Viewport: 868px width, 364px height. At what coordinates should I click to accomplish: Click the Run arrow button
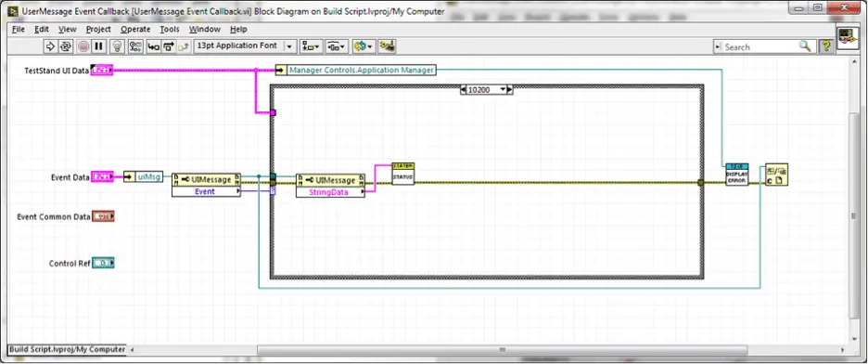[50, 46]
